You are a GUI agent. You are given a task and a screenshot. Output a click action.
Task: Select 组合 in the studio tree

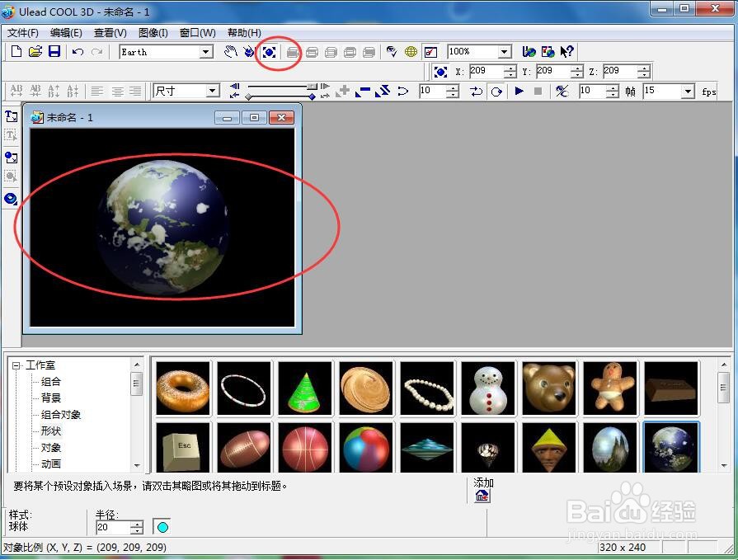tap(51, 382)
